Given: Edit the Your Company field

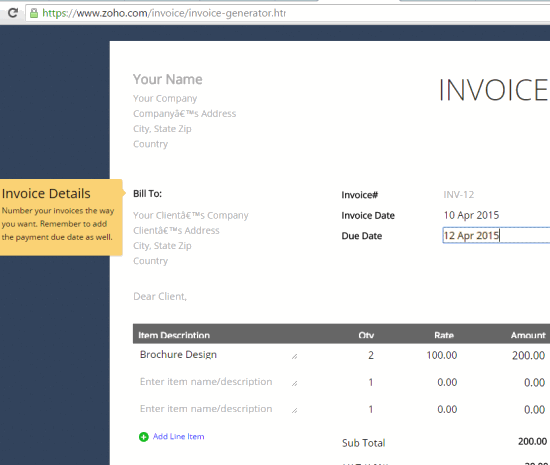Looking at the screenshot, I should tap(165, 99).
